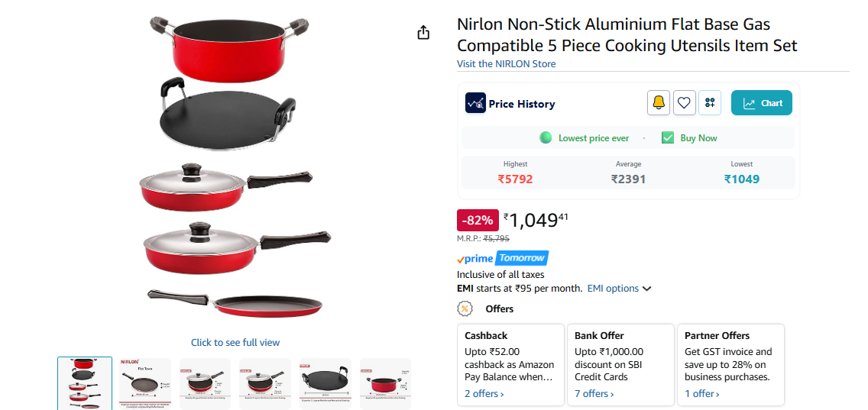Open the price history Chart

pos(762,103)
